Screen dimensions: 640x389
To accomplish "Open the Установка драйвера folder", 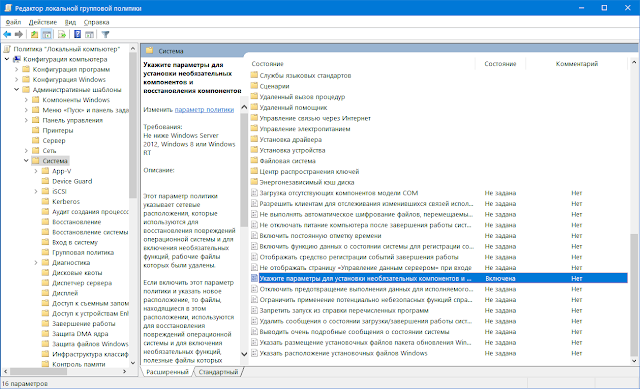I will point(290,140).
